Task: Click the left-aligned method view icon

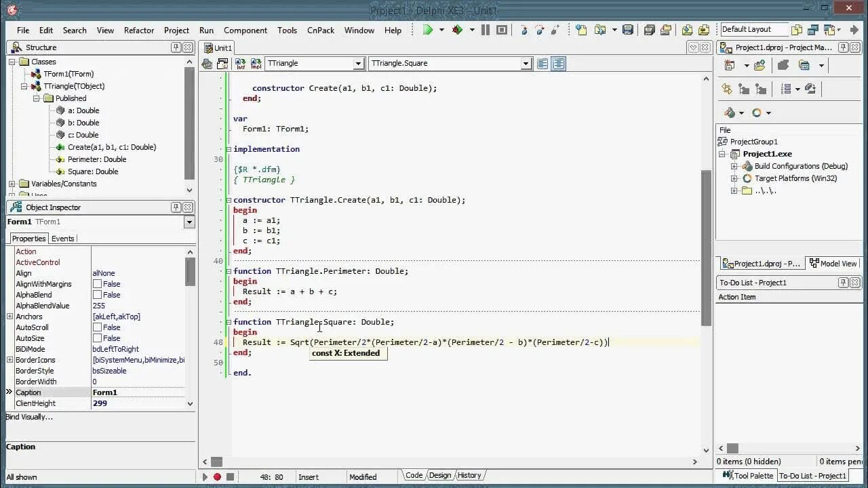Action: (542, 64)
